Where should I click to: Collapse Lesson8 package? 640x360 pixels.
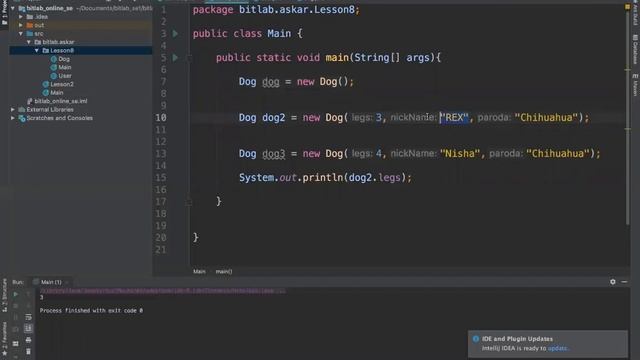pos(37,51)
